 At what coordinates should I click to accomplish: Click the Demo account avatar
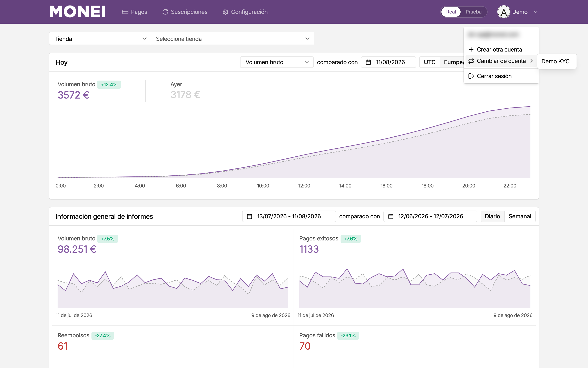(504, 12)
